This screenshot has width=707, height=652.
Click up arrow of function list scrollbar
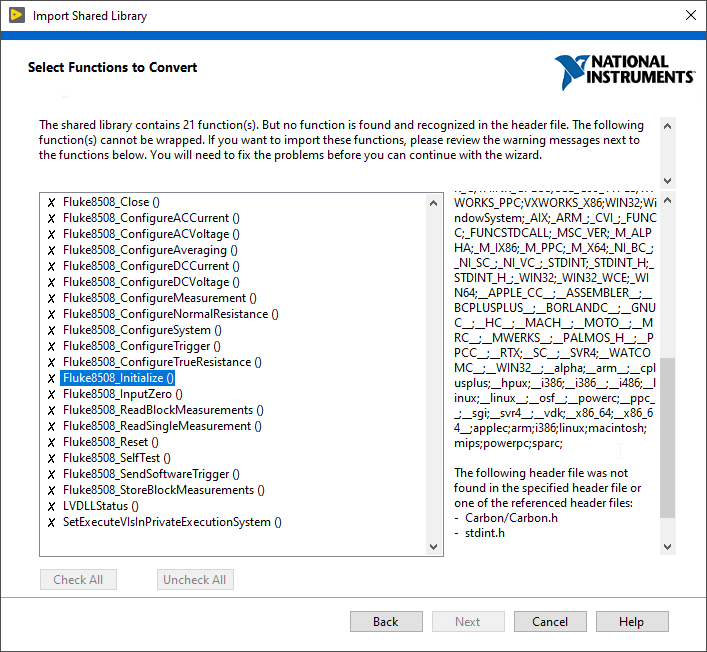point(433,203)
